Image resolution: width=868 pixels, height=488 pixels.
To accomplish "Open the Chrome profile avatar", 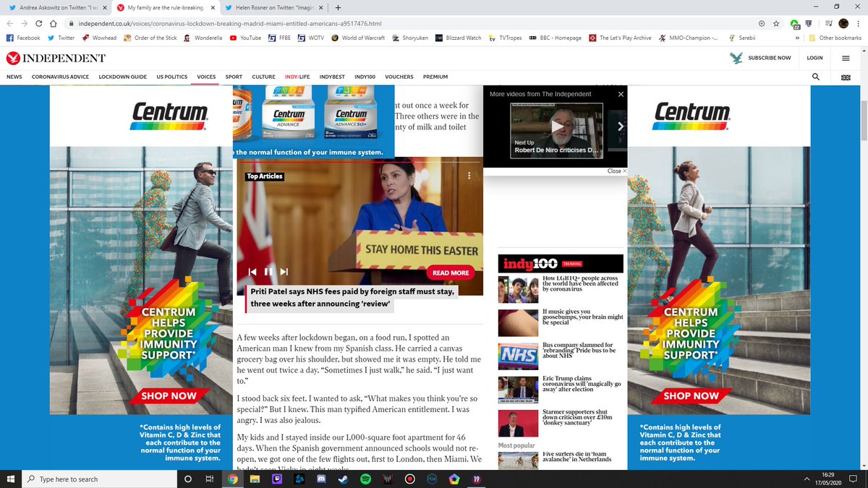I will (x=843, y=23).
